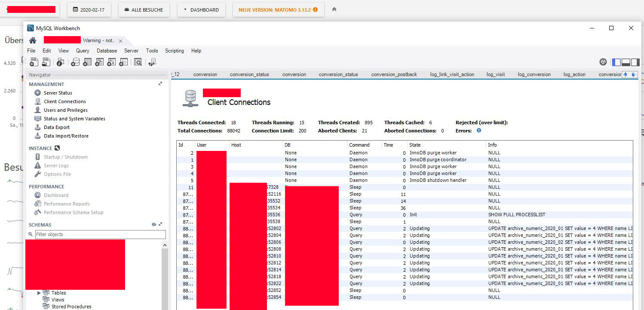Toggle the bottom output panel

click(626, 62)
